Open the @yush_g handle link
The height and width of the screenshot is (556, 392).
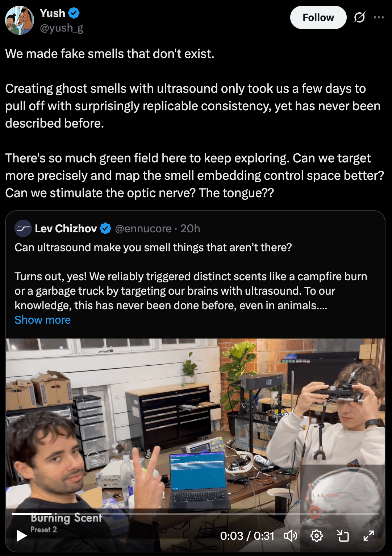(62, 28)
